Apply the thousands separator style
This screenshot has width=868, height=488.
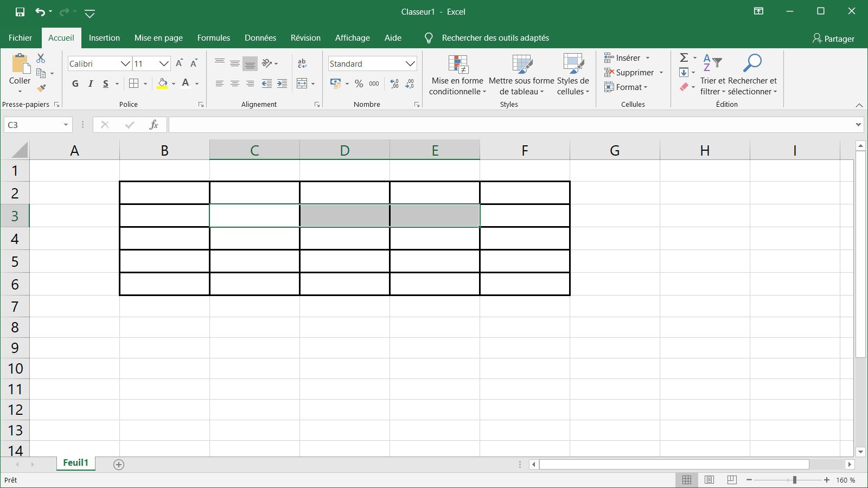tap(374, 84)
